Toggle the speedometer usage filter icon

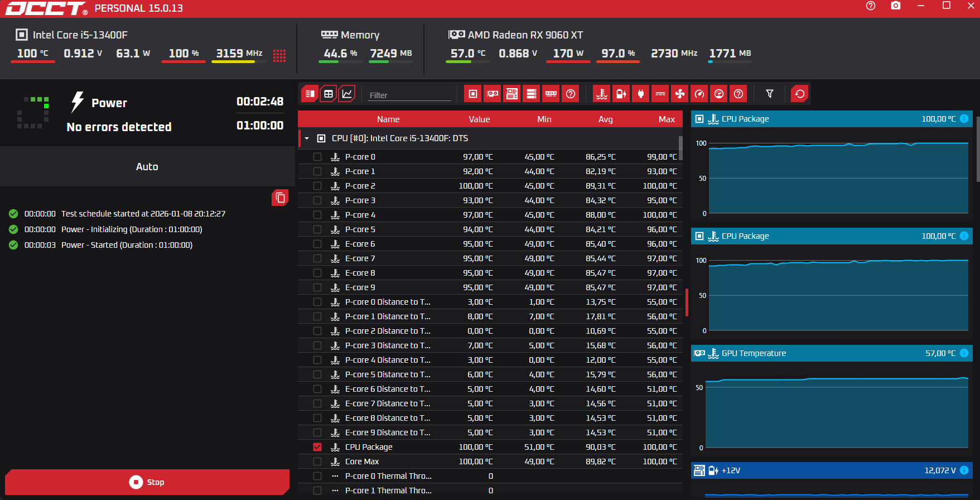pos(699,94)
